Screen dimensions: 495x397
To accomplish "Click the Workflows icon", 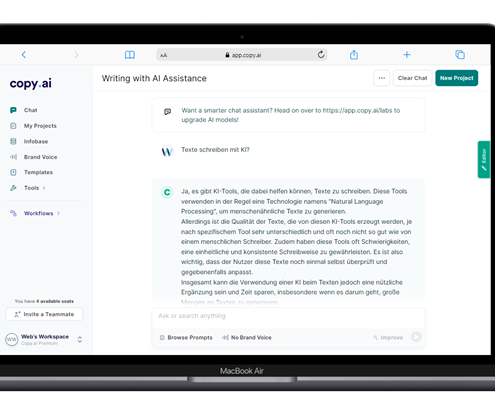I will click(13, 213).
